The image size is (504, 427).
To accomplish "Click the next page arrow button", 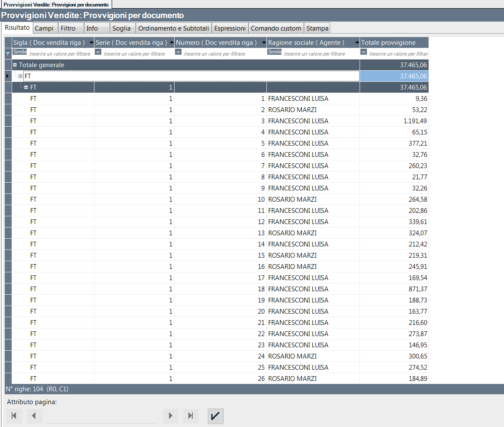I will tap(170, 416).
